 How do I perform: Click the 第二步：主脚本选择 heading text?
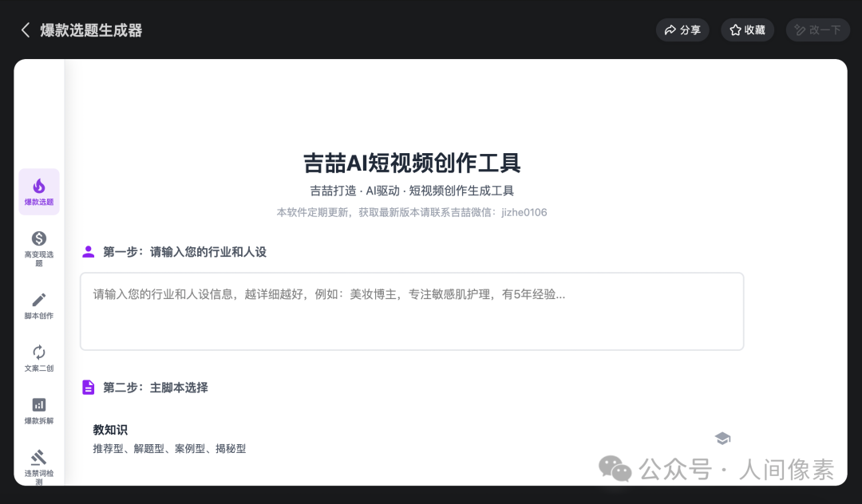coord(156,388)
